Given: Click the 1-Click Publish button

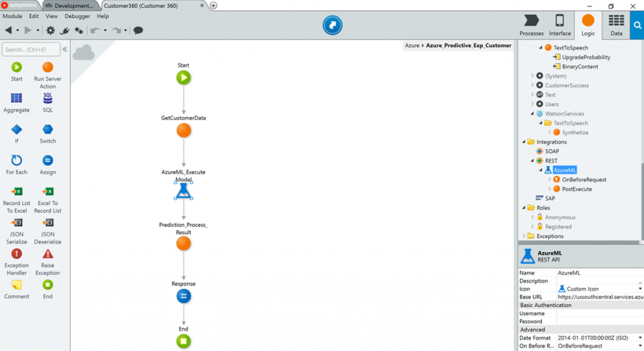Looking at the screenshot, I should pos(332,25).
